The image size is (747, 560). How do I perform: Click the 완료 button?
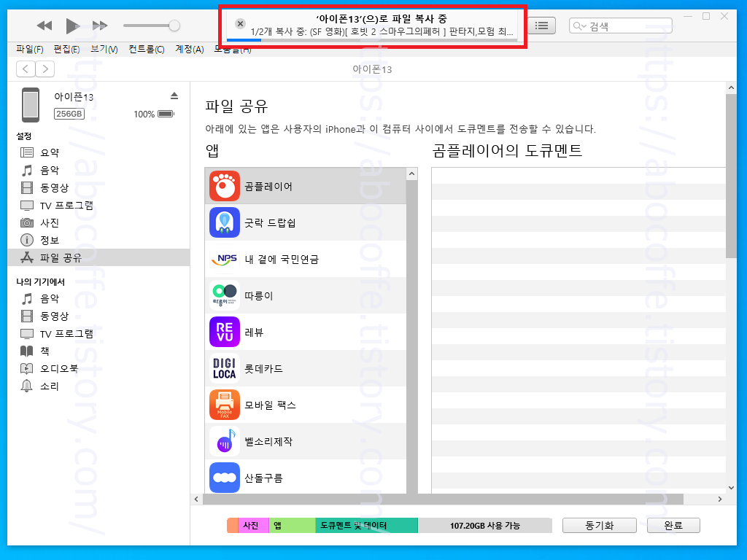coord(673,525)
